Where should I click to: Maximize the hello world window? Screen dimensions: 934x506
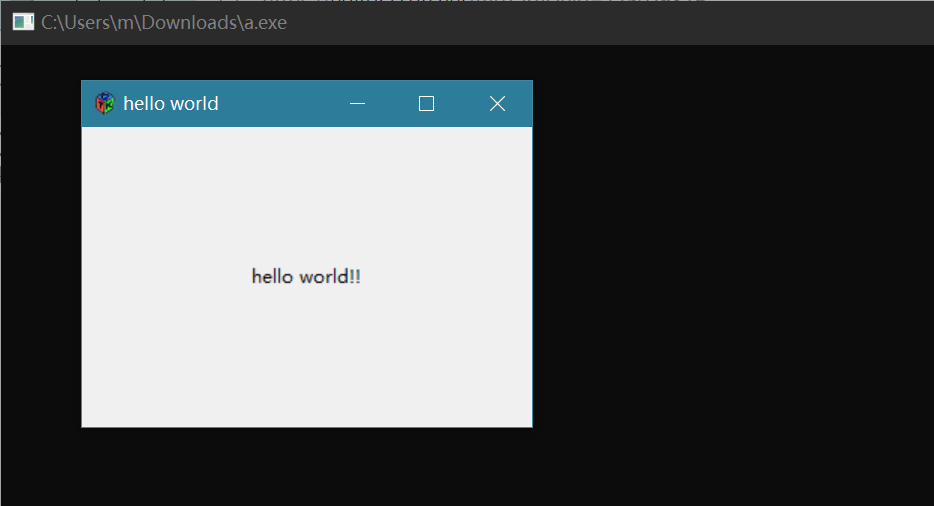tap(427, 104)
